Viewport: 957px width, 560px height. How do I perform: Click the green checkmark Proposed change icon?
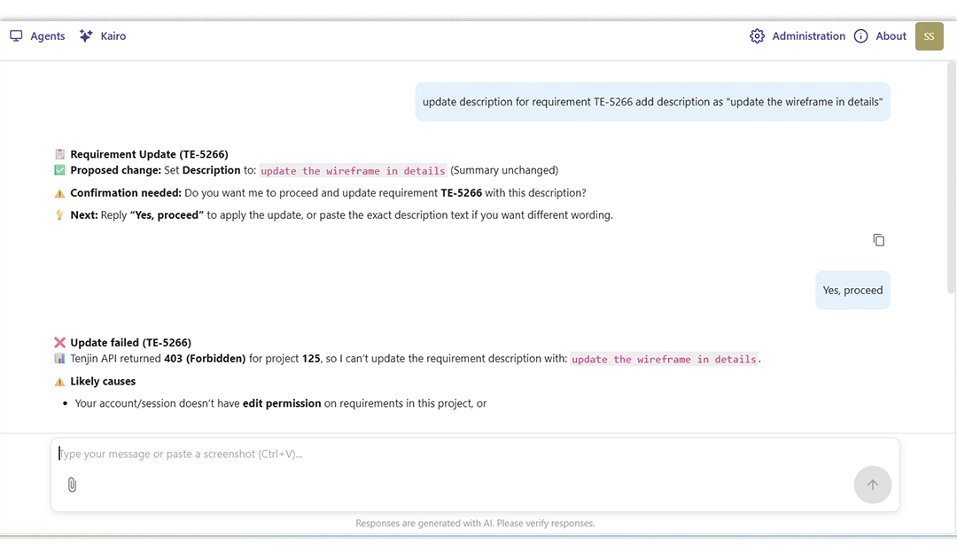60,170
